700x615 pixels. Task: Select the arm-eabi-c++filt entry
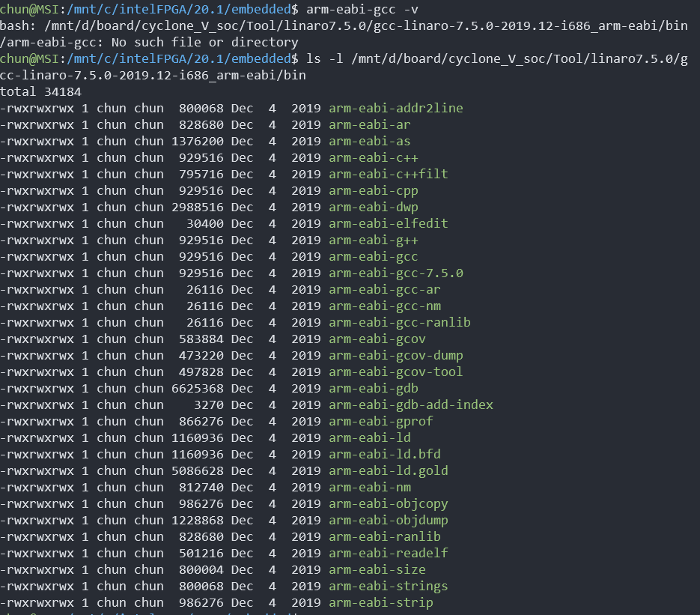click(388, 174)
